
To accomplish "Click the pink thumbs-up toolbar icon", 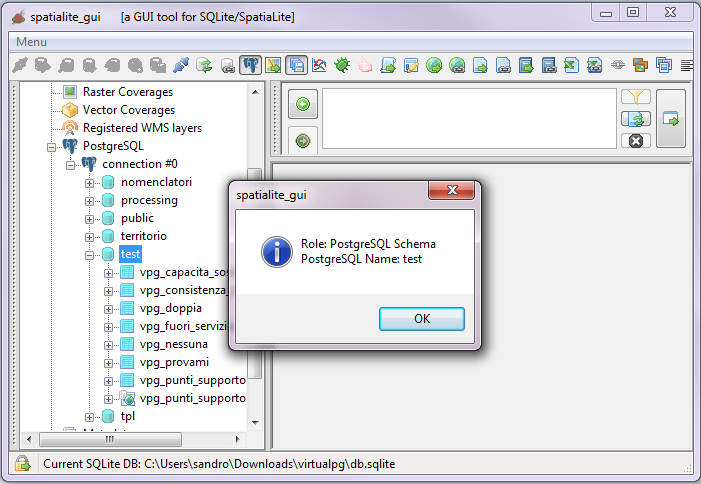I will [365, 65].
